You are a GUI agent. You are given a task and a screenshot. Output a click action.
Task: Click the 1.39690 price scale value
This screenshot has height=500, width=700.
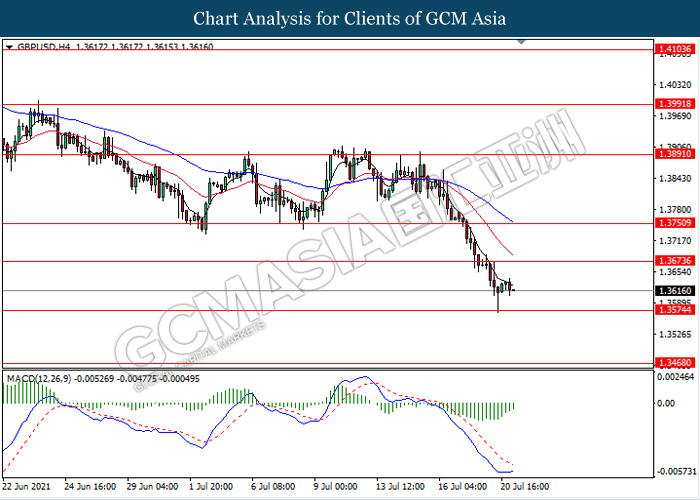(x=675, y=116)
